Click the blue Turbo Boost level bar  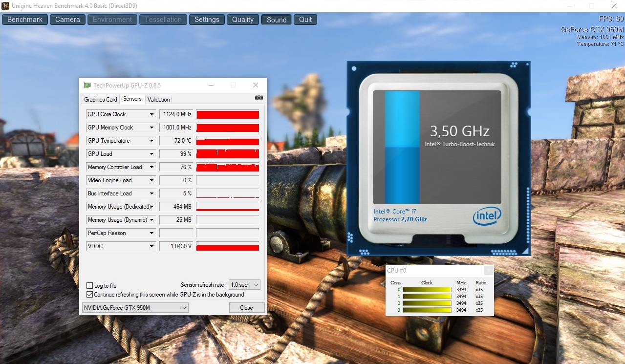click(x=402, y=147)
